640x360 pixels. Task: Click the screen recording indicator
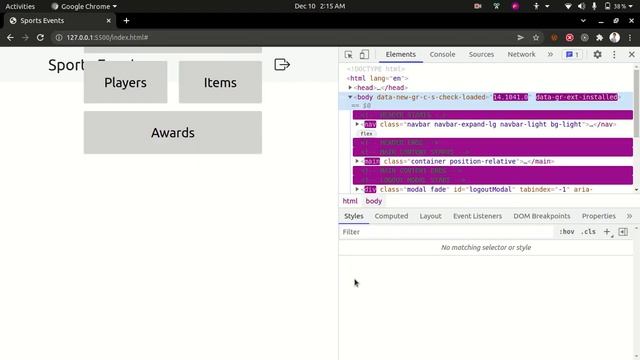(x=477, y=6)
